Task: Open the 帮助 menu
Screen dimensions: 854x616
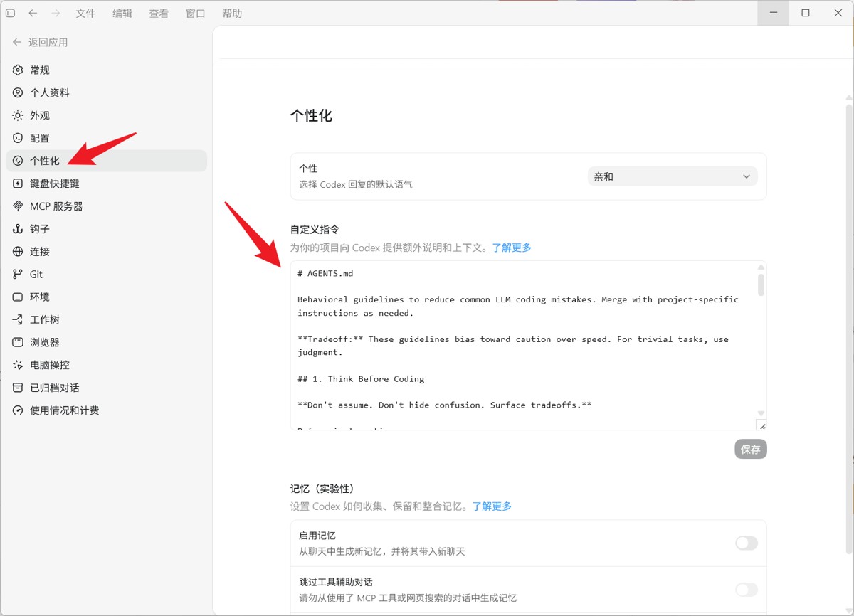Action: 232,14
